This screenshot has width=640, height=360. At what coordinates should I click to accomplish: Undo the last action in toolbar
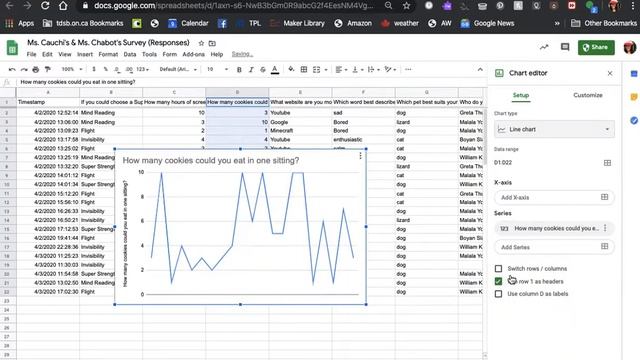click(x=12, y=69)
